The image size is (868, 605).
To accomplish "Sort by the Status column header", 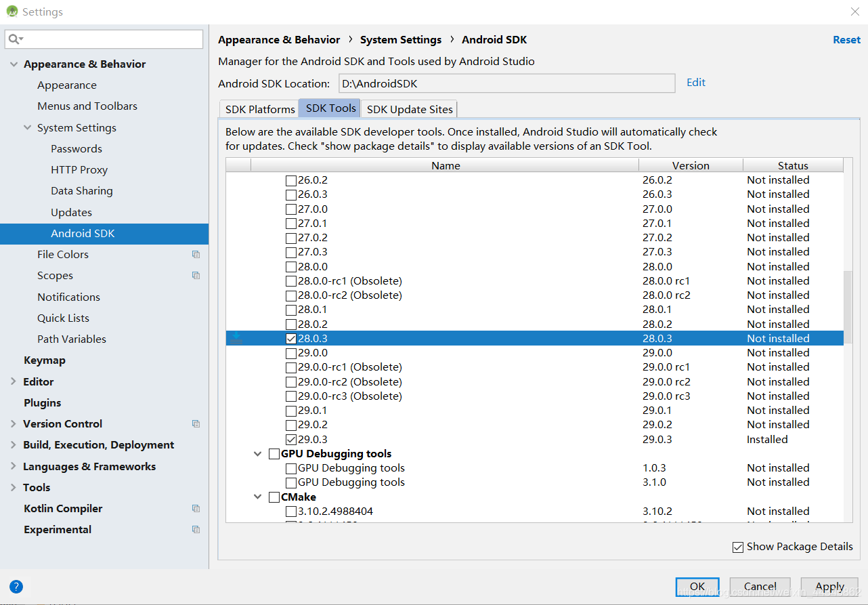I will coord(793,165).
